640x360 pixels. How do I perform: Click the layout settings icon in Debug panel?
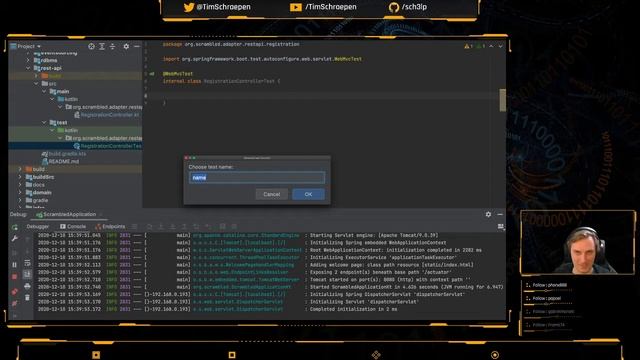[x=501, y=227]
